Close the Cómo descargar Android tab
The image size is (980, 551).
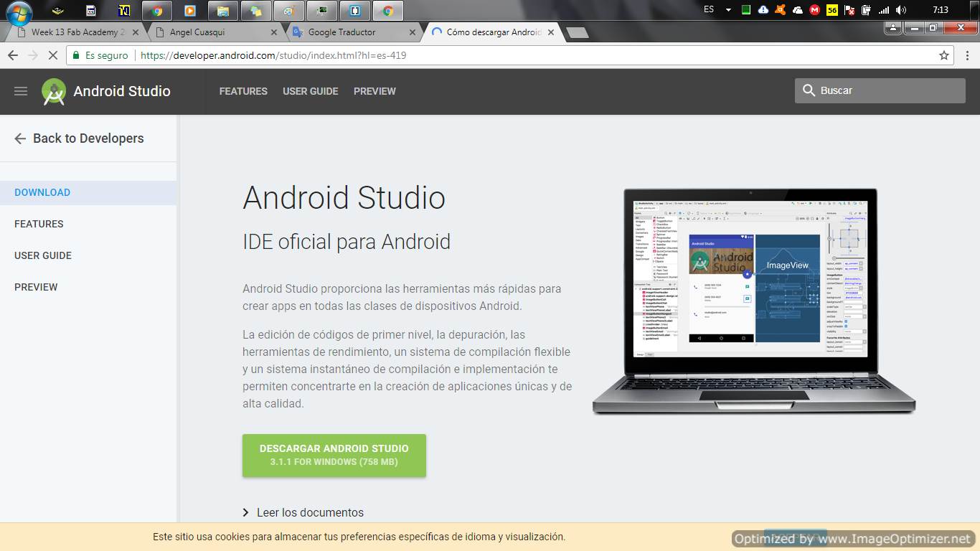coord(551,32)
